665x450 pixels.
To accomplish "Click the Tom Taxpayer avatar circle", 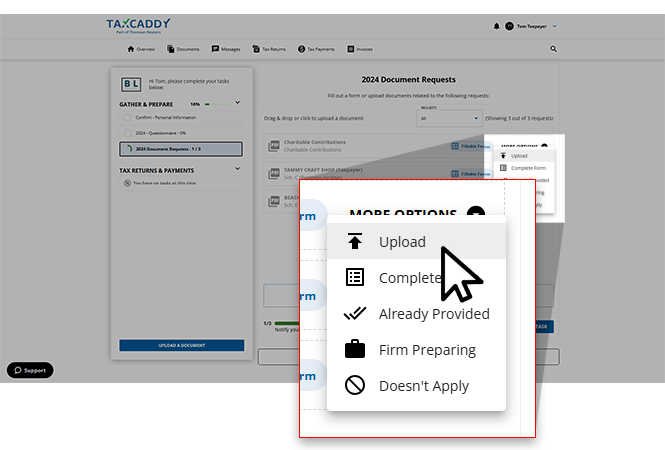I will pyautogui.click(x=509, y=26).
